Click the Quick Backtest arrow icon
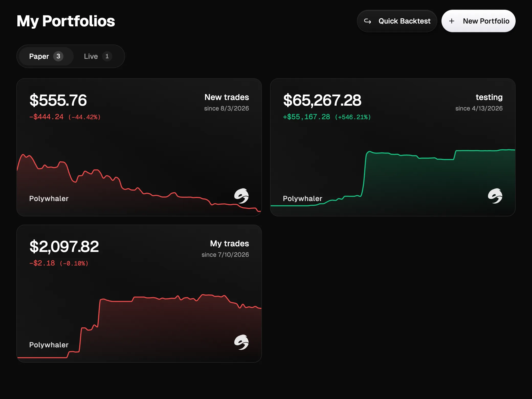The image size is (532, 399). 368,21
